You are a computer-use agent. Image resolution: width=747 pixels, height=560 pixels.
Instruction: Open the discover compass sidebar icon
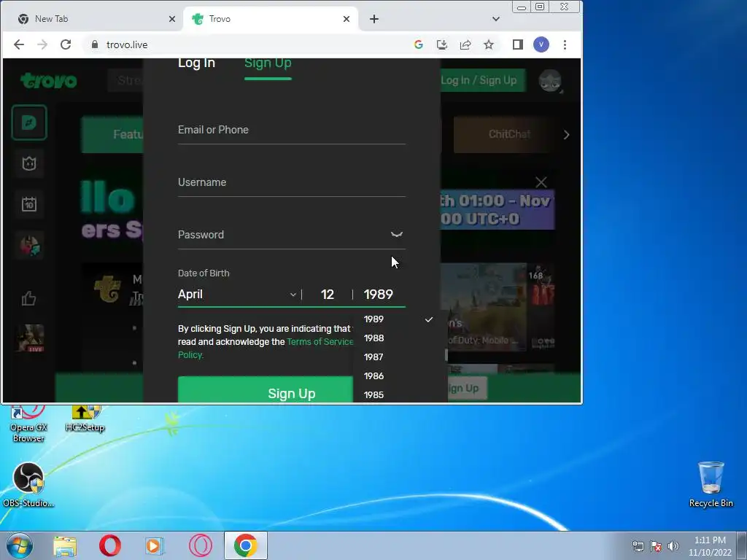(29, 122)
